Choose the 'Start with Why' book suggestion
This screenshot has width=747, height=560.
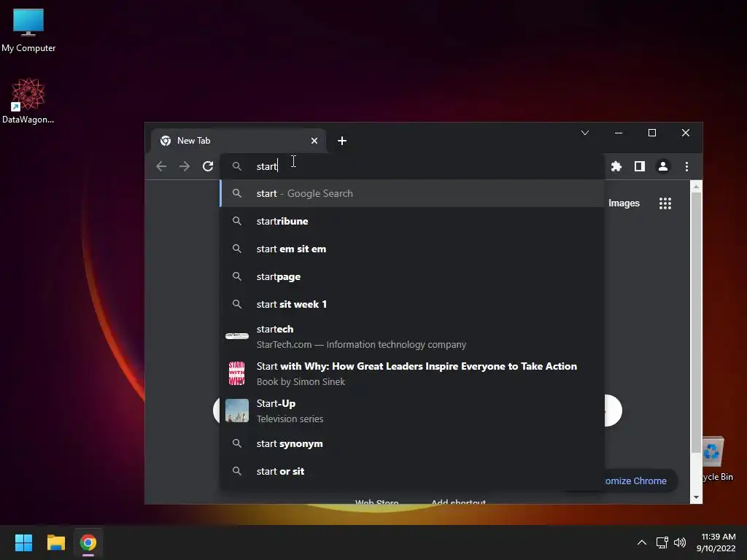[x=412, y=373]
